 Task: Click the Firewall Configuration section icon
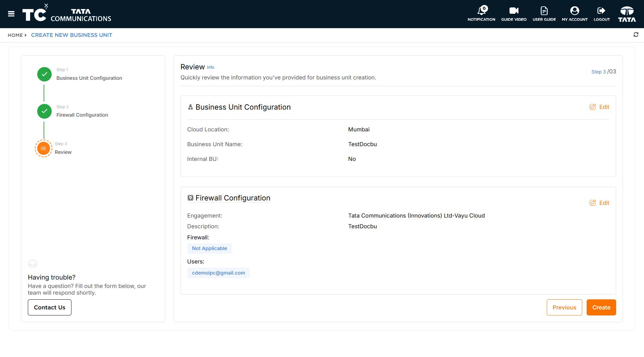(x=190, y=198)
